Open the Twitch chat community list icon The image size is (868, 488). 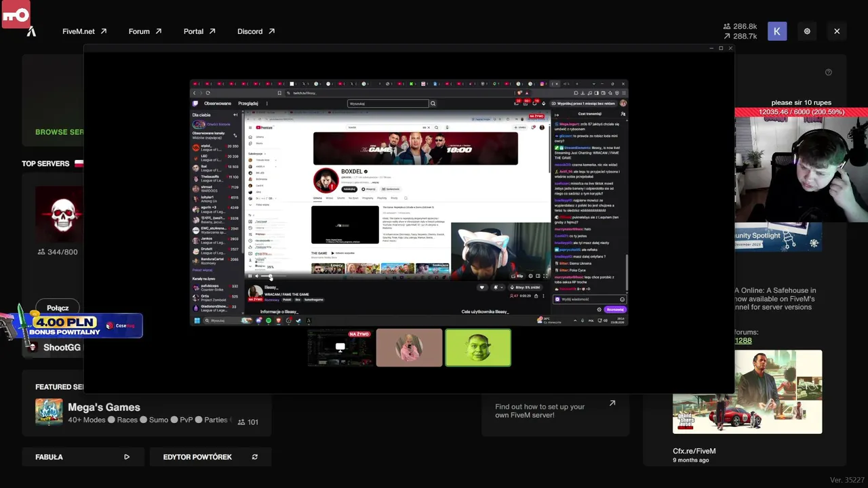623,114
